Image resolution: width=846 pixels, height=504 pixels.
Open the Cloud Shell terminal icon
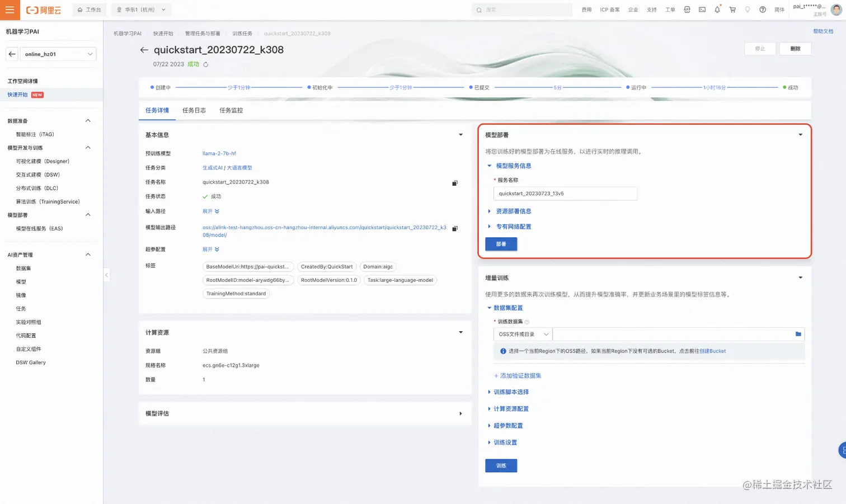(x=702, y=10)
